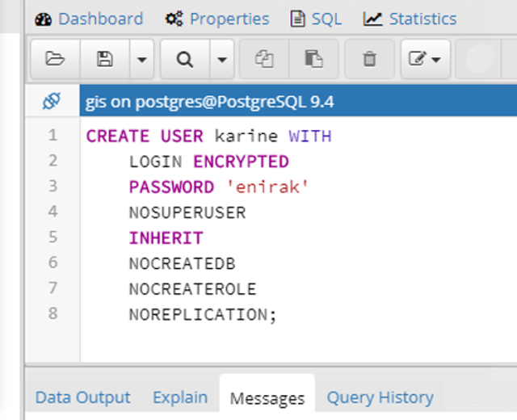Image resolution: width=517 pixels, height=420 pixels.
Task: Open the Statistics tab
Action: point(410,19)
